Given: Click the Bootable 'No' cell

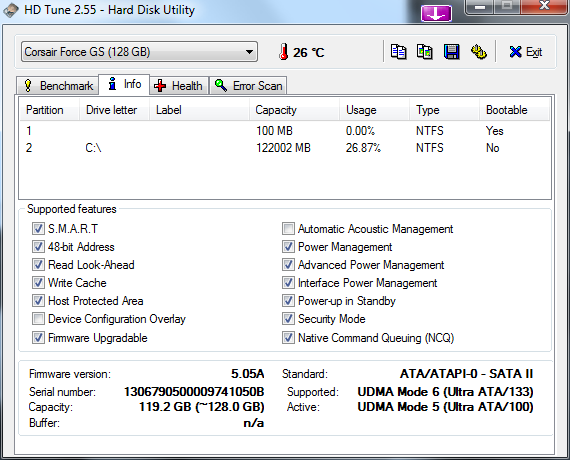Looking at the screenshot, I should click(x=493, y=148).
